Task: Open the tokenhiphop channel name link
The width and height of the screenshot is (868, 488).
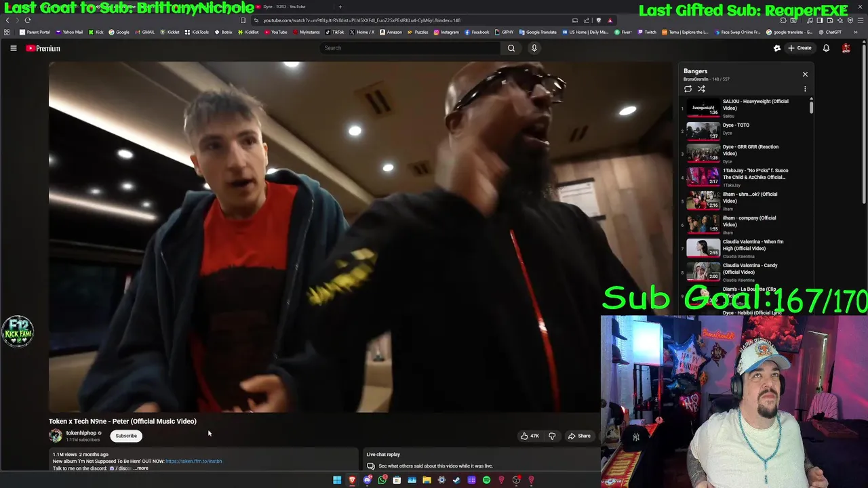Action: [x=81, y=433]
